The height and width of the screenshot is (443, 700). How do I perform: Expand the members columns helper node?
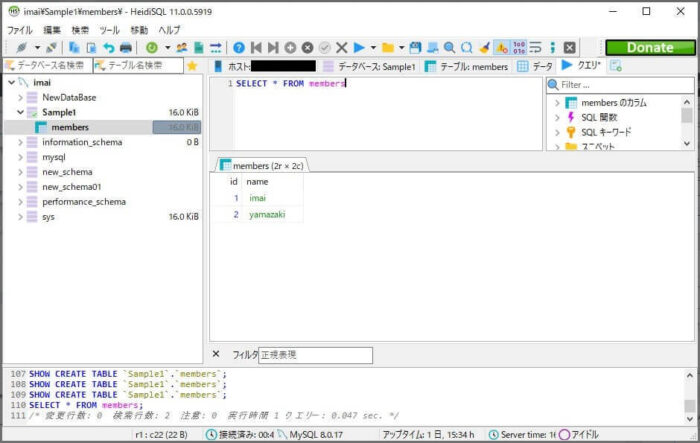coord(557,103)
